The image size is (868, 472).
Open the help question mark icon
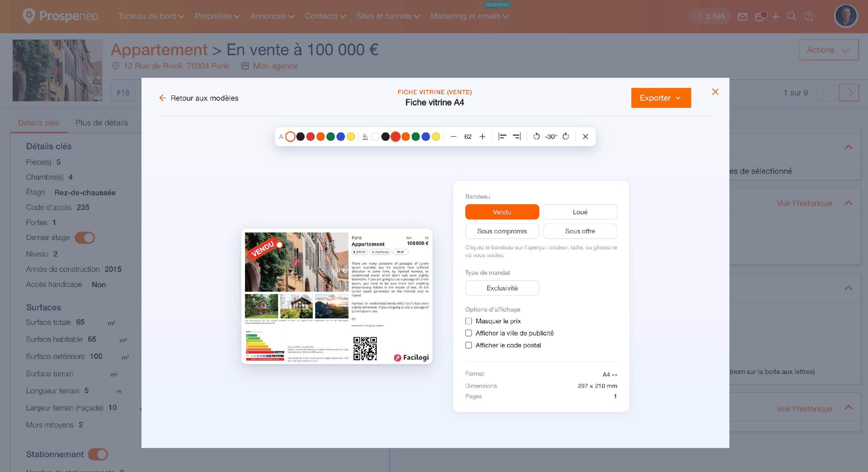click(809, 16)
